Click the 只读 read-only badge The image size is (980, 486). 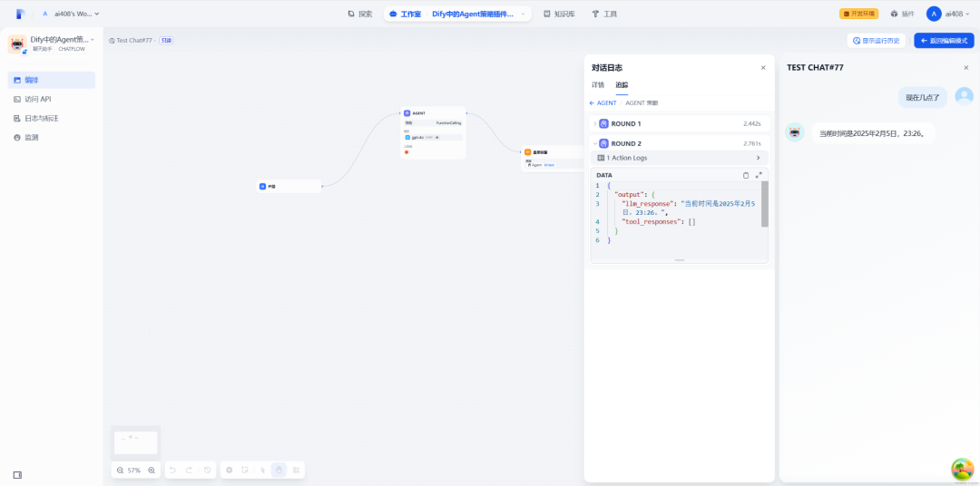(166, 40)
